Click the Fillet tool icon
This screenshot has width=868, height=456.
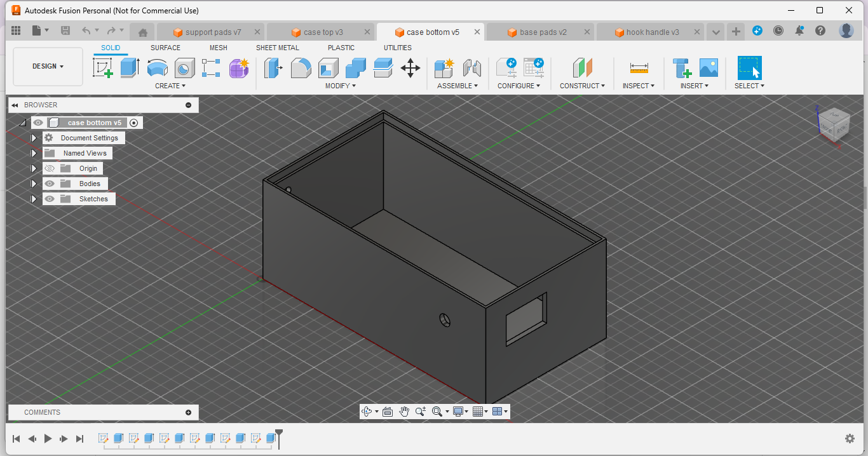pyautogui.click(x=301, y=67)
